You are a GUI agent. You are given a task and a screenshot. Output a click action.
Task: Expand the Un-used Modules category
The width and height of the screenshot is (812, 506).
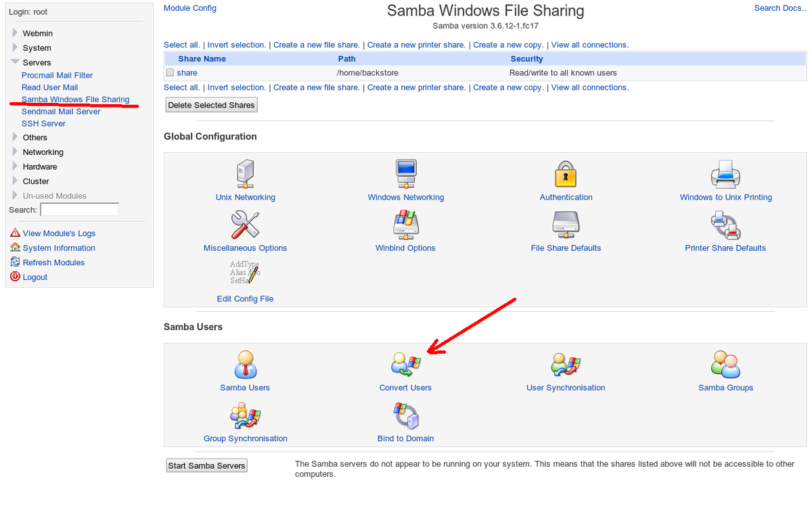(x=16, y=195)
